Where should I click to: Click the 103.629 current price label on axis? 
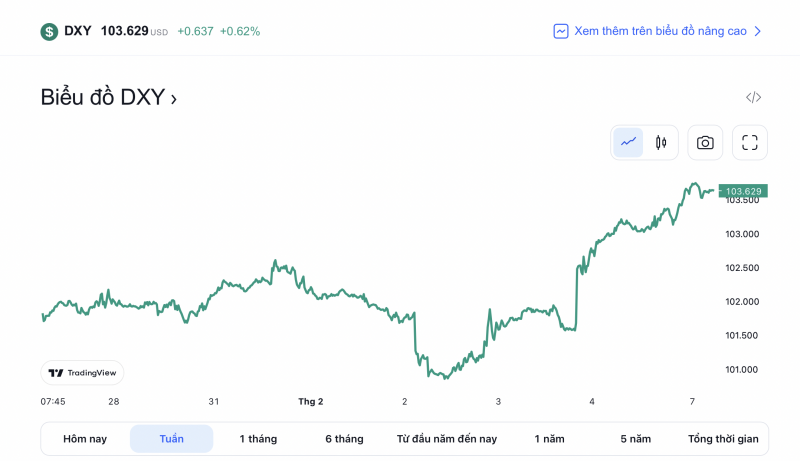pos(743,191)
